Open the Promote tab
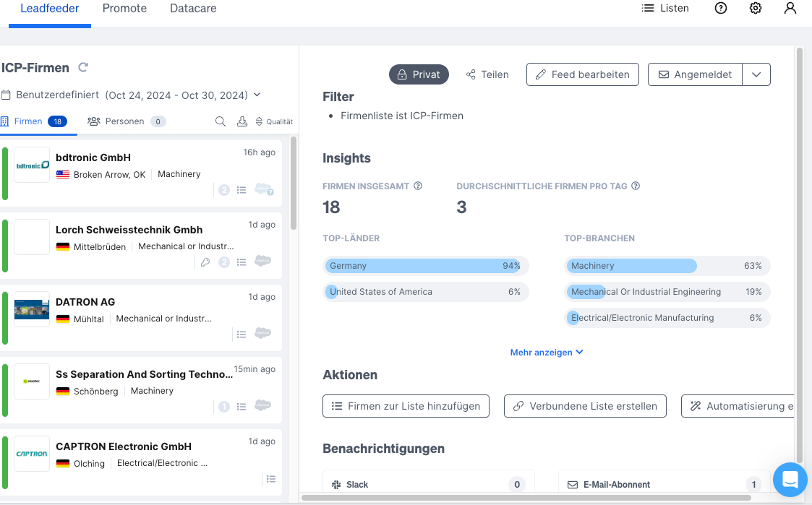Screen dimensions: 812x505 (x=125, y=9)
